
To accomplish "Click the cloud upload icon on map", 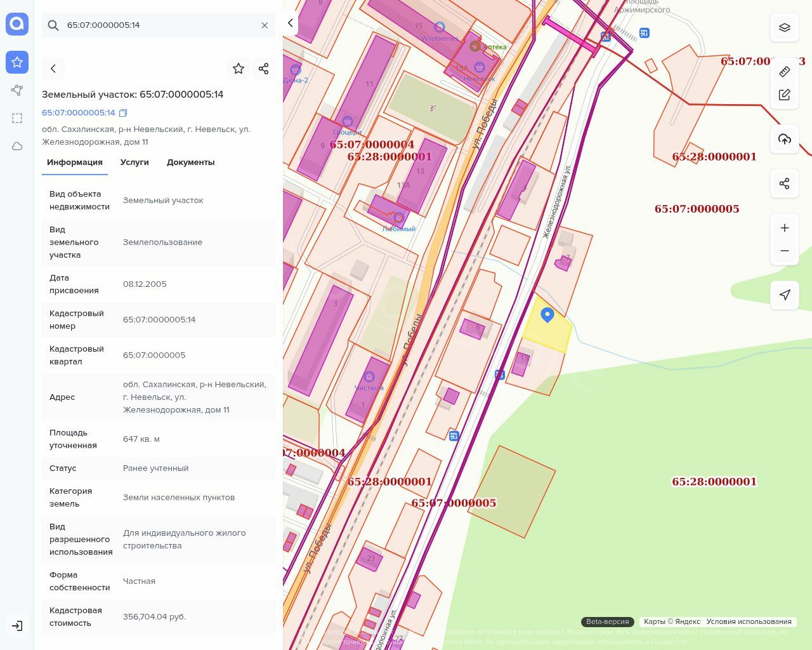I will pos(785,139).
